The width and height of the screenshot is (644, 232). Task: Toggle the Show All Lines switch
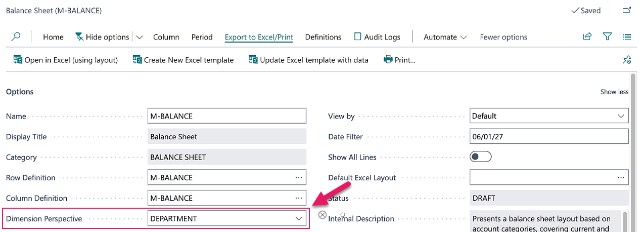[x=480, y=157]
